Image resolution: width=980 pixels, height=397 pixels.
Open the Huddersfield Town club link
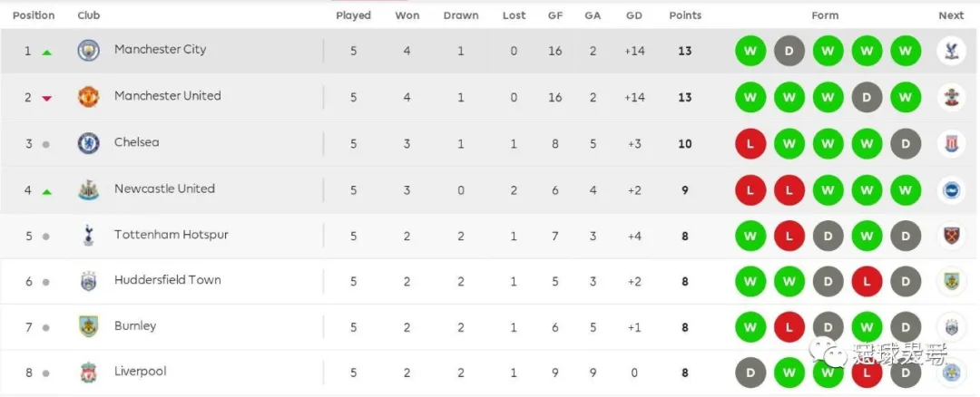pos(168,280)
